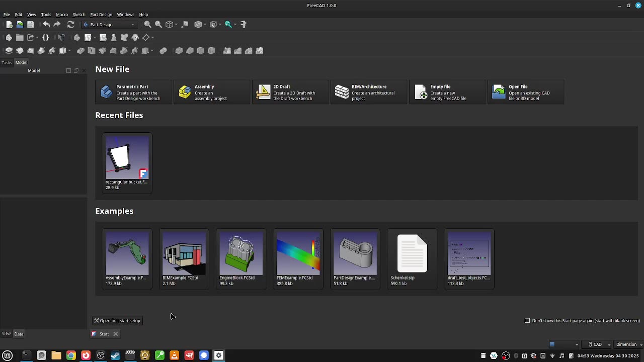Click the Additive Loft tool icon
The image size is (644, 362).
(31, 51)
